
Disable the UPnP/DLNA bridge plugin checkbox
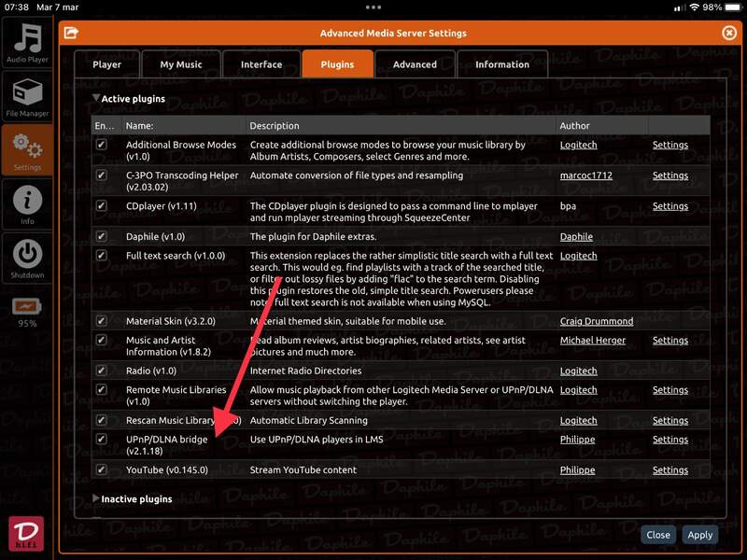(102, 439)
